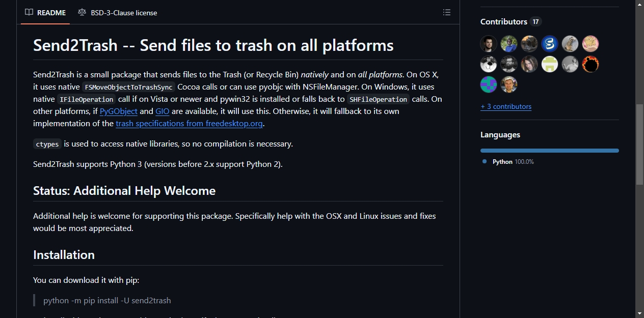Click the blue dot next to Python

click(485, 161)
